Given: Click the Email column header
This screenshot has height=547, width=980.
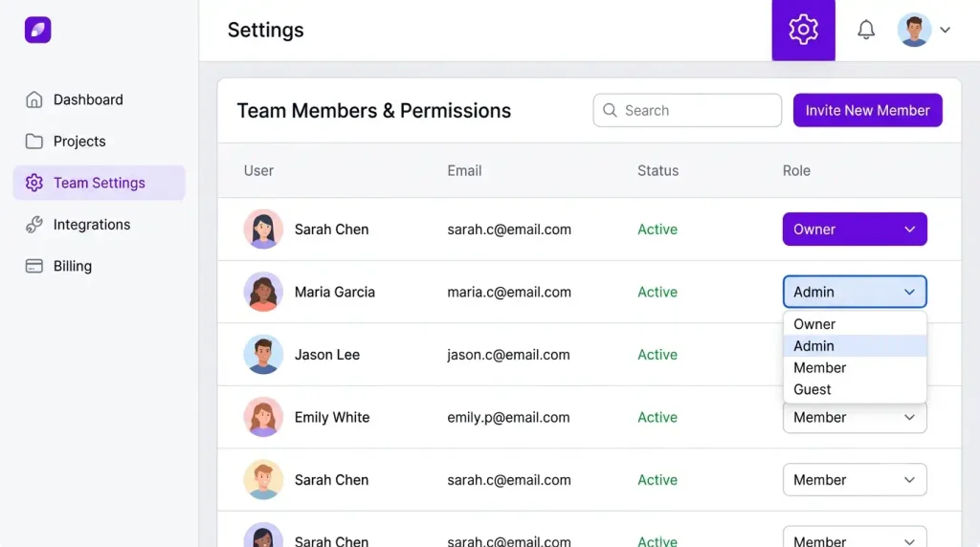Looking at the screenshot, I should click(464, 170).
